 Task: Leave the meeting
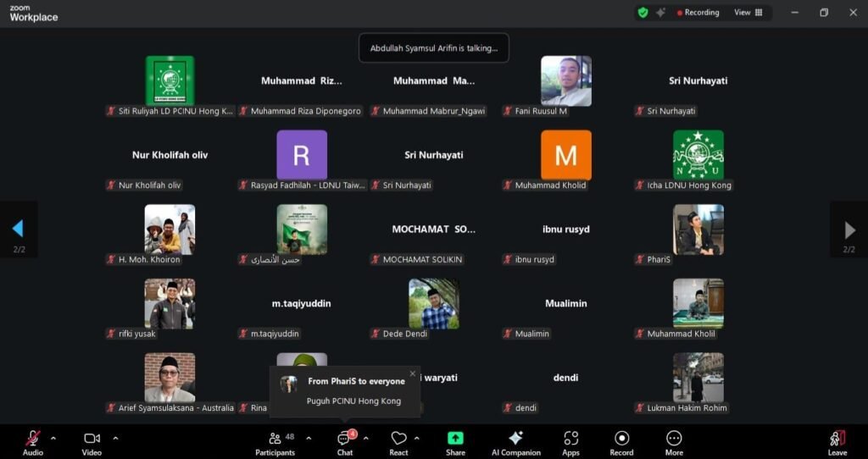(837, 439)
